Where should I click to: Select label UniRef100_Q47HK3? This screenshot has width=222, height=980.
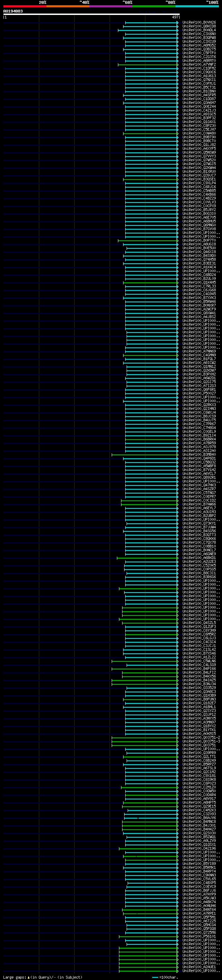(199, 485)
